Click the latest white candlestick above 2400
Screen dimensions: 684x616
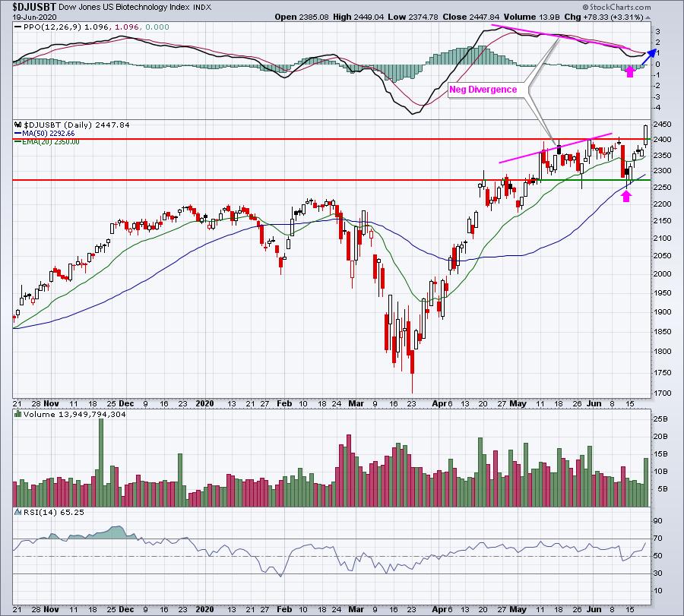tap(646, 134)
